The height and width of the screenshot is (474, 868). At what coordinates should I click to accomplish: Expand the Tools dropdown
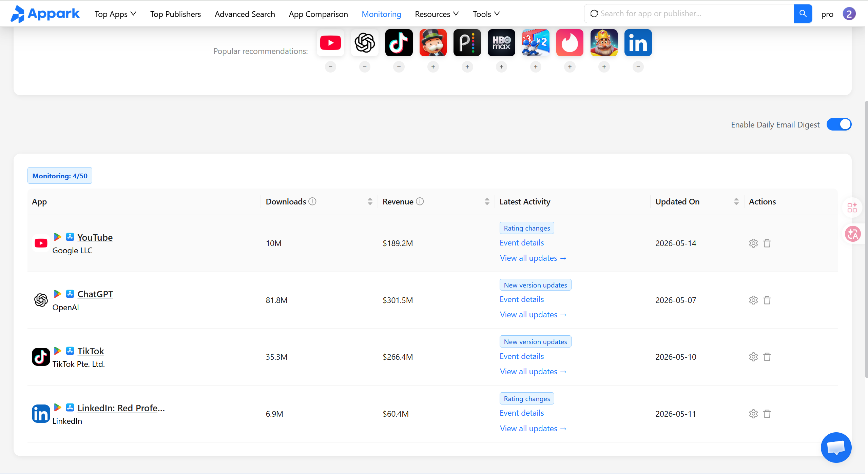(x=486, y=14)
